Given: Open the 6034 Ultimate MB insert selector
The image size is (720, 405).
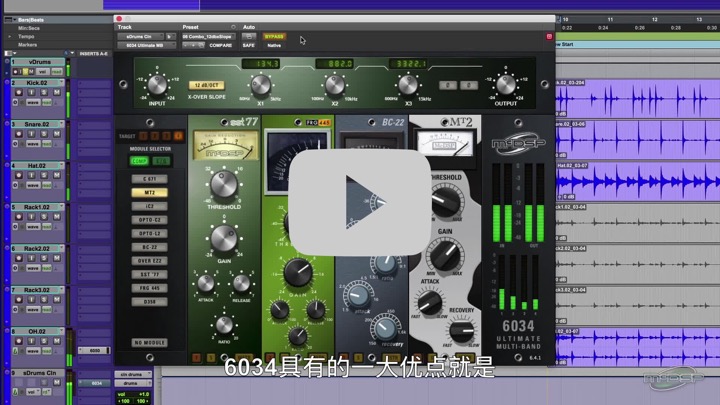Looking at the screenshot, I should pyautogui.click(x=146, y=45).
